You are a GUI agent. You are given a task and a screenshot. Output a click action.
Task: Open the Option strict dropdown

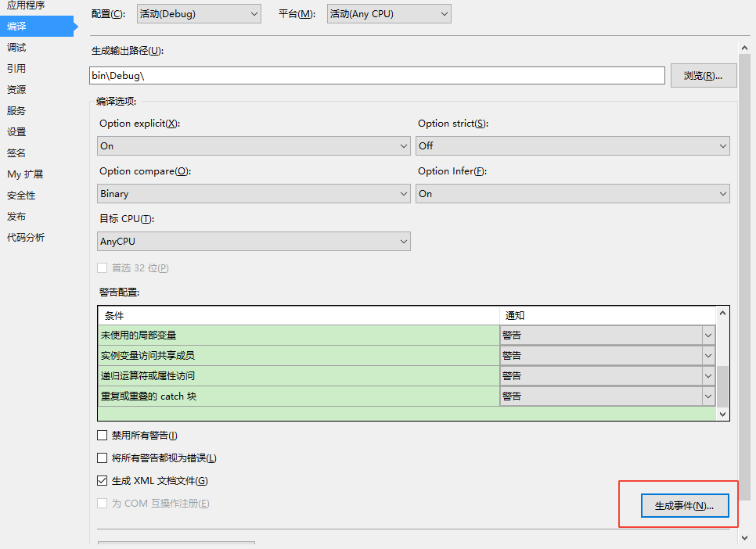573,145
